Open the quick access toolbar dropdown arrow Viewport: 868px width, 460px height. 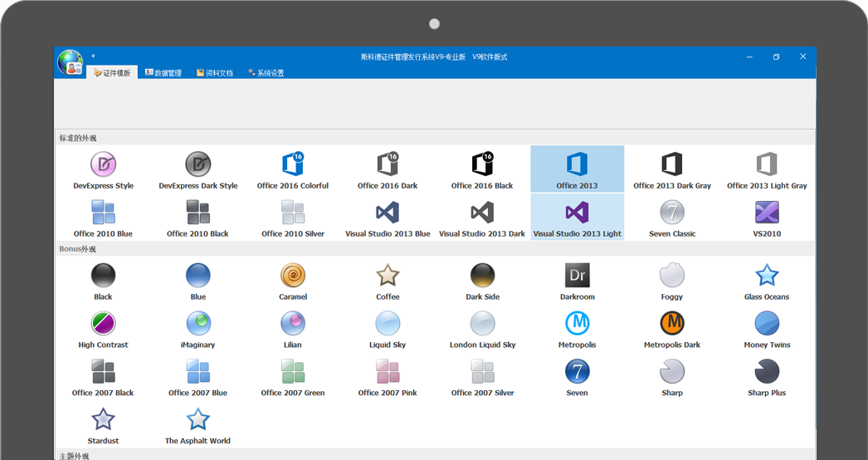pos(93,56)
